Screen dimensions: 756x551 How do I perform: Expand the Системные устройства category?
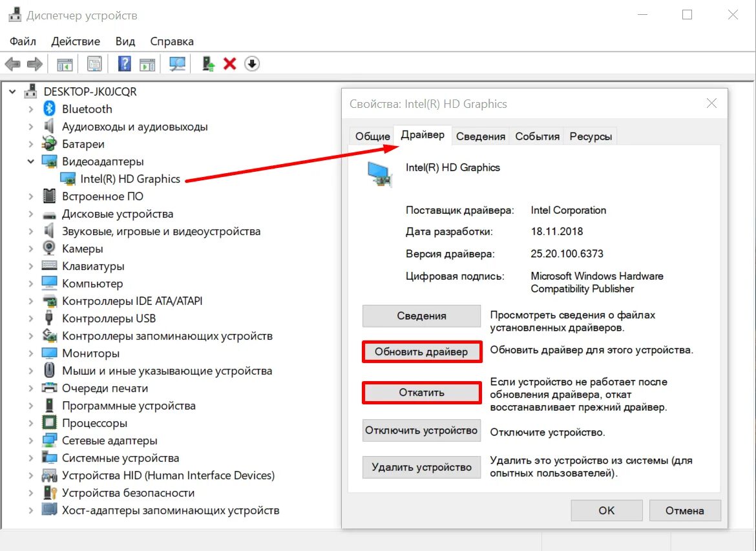[x=31, y=457]
